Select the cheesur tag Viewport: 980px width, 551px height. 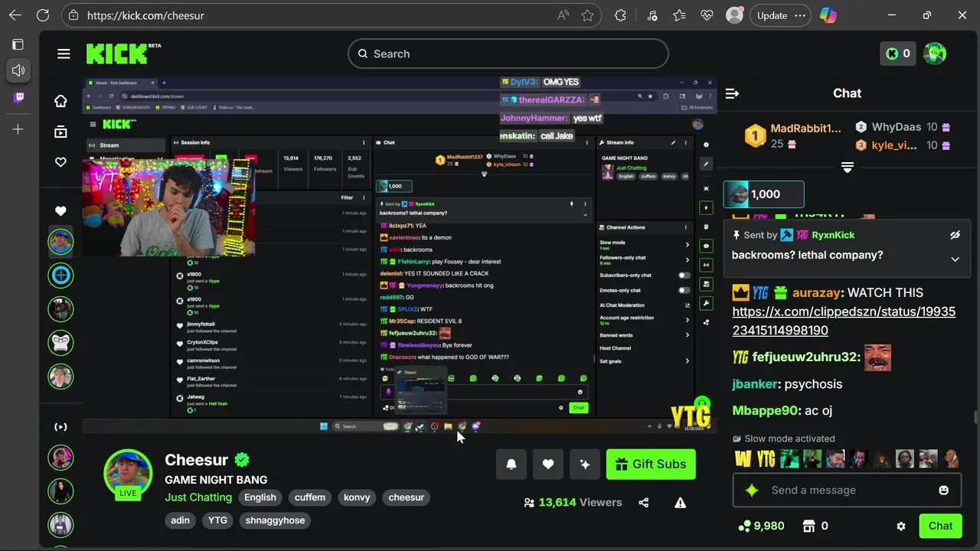[406, 497]
